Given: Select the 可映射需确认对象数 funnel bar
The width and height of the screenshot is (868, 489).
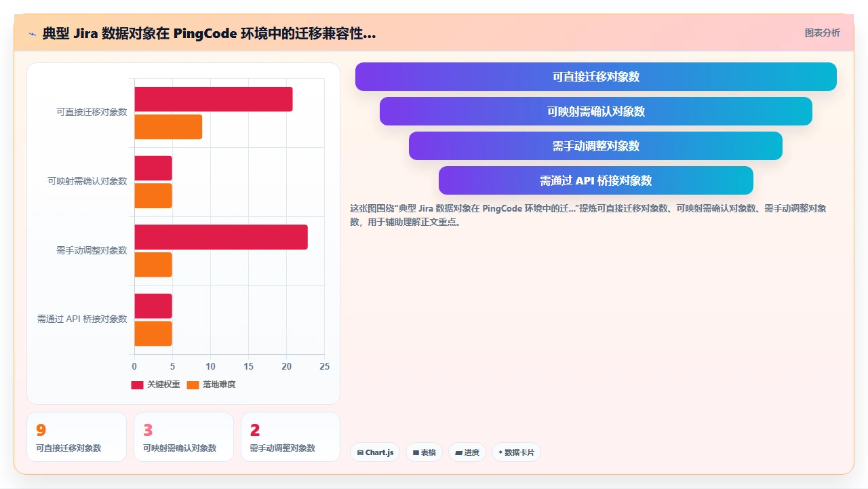Looking at the screenshot, I should 596,111.
